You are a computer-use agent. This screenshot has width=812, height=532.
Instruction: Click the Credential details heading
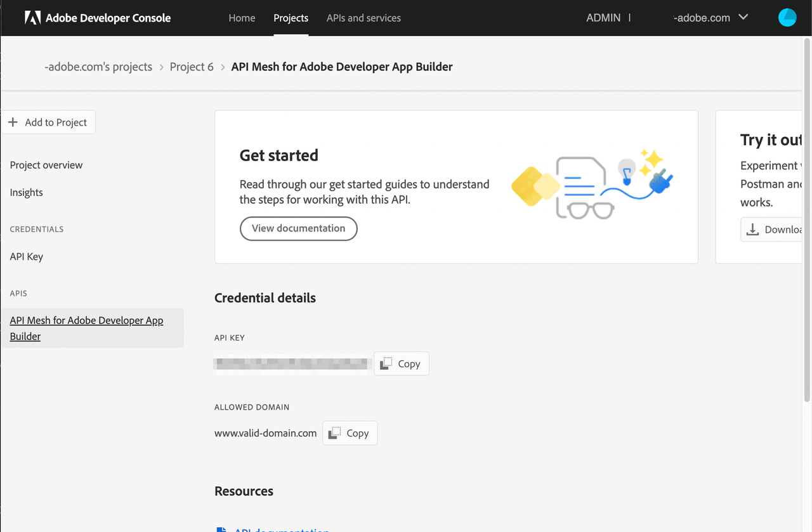pos(265,298)
